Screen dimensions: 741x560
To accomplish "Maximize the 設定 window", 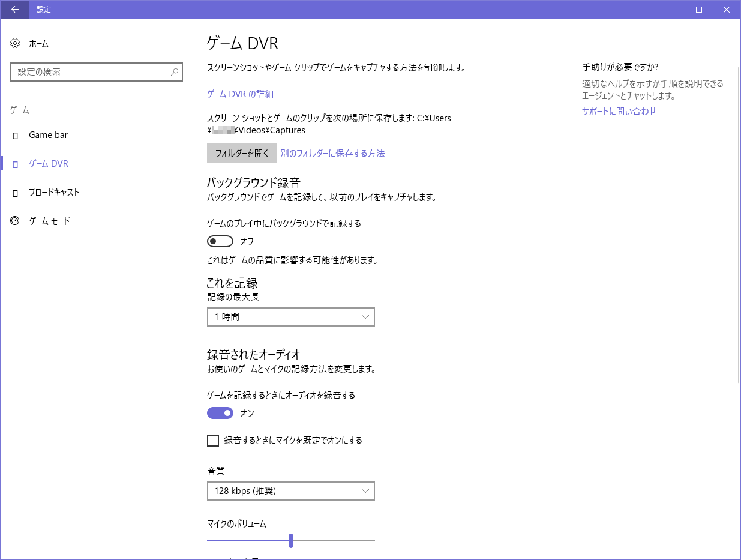I will click(x=699, y=10).
